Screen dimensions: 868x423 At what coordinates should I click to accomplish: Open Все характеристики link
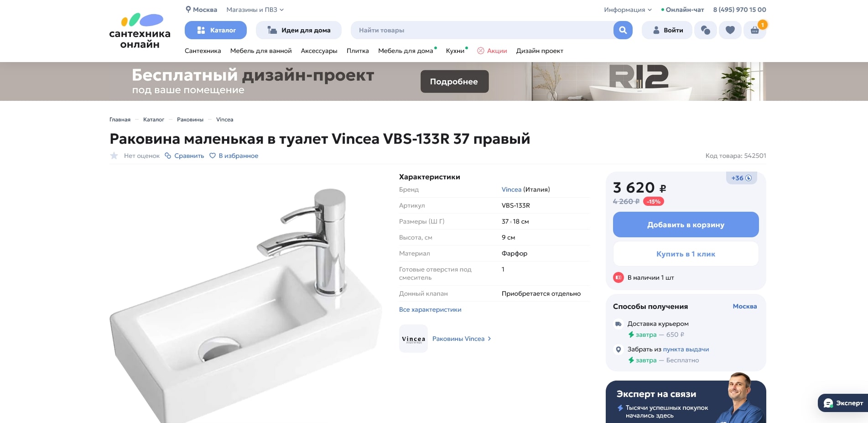coord(430,309)
